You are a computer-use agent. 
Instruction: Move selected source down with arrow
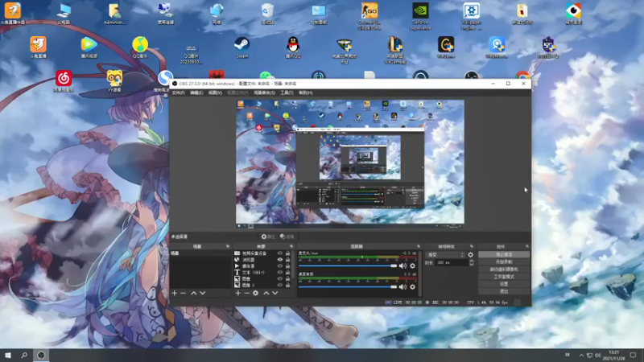pyautogui.click(x=275, y=293)
